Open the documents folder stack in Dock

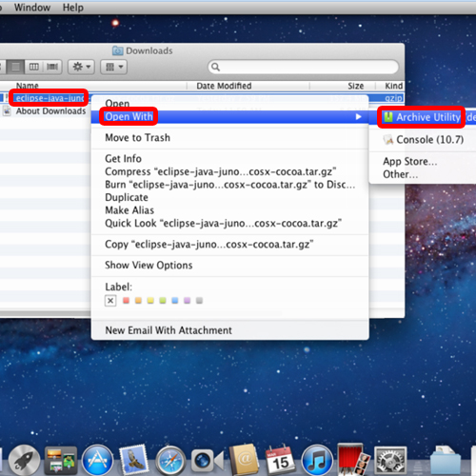click(x=446, y=460)
